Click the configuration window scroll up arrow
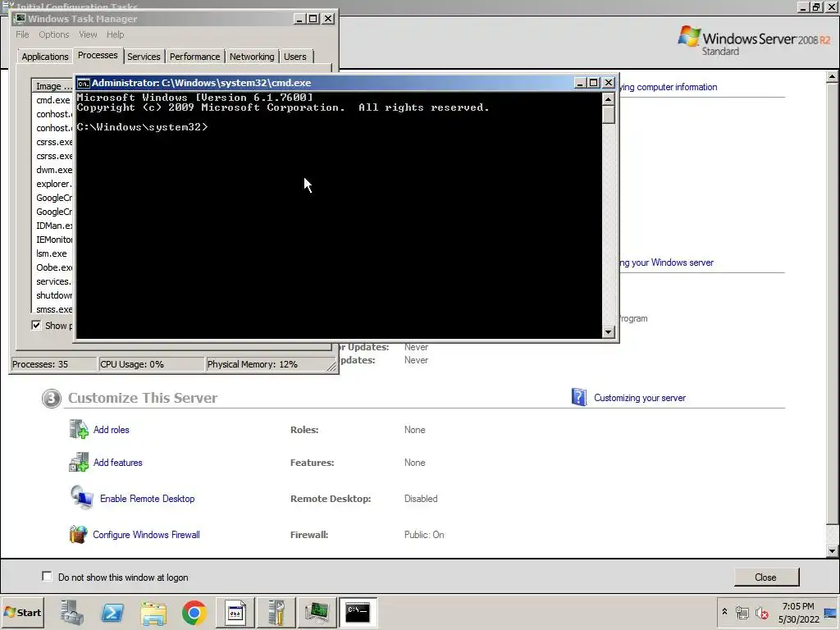Screen dimensions: 840x630 tap(832, 77)
